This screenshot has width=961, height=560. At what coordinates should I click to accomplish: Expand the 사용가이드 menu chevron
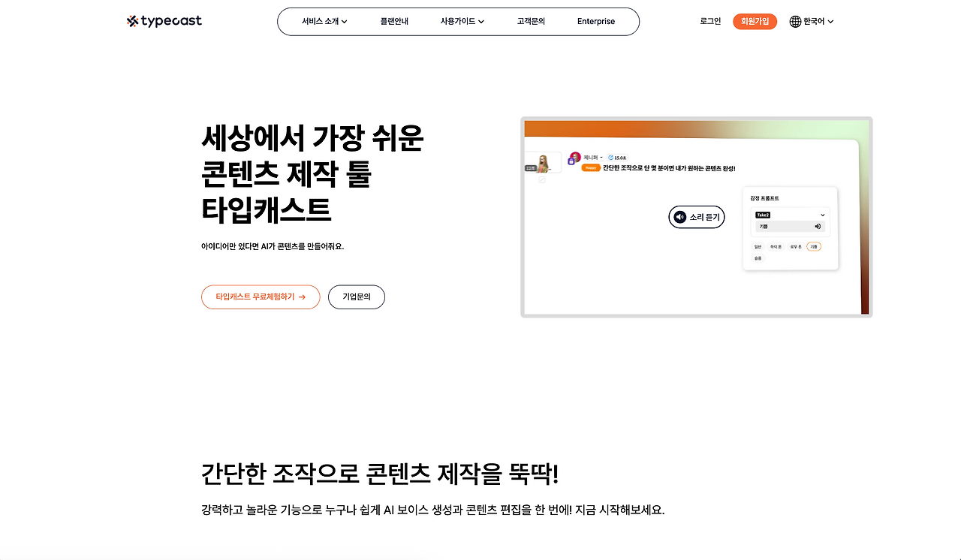tap(481, 22)
